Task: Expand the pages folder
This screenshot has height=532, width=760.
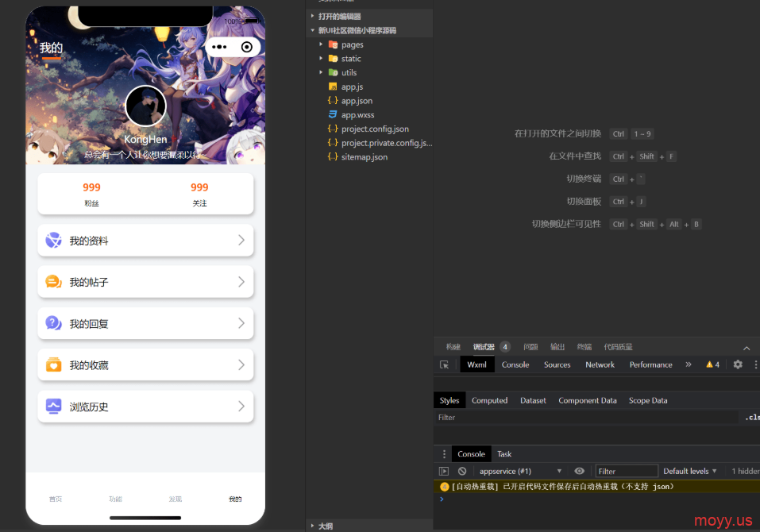Action: click(x=352, y=44)
